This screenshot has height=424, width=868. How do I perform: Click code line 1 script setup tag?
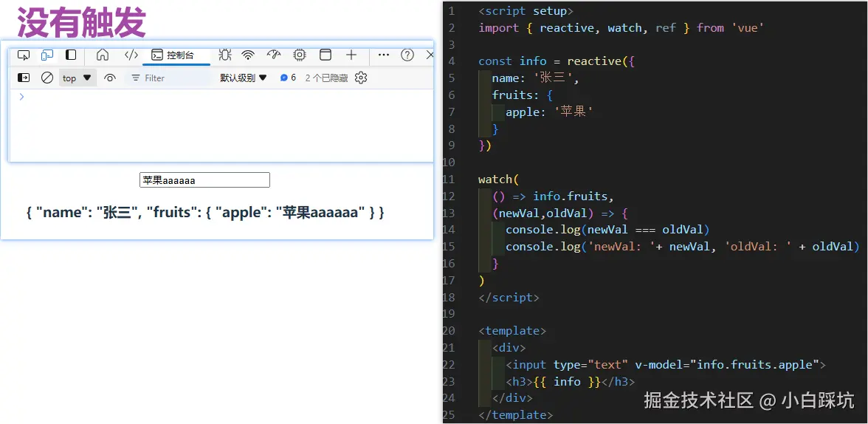(526, 11)
